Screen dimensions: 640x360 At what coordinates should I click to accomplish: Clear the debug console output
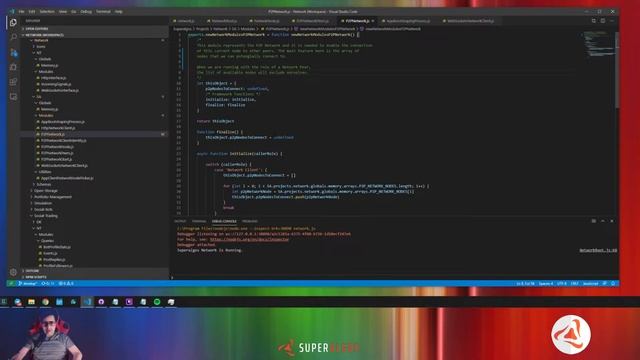(x=593, y=221)
